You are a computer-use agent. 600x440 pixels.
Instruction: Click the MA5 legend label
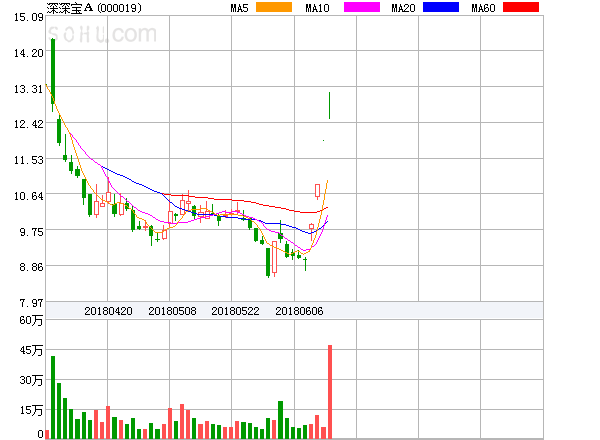[239, 8]
